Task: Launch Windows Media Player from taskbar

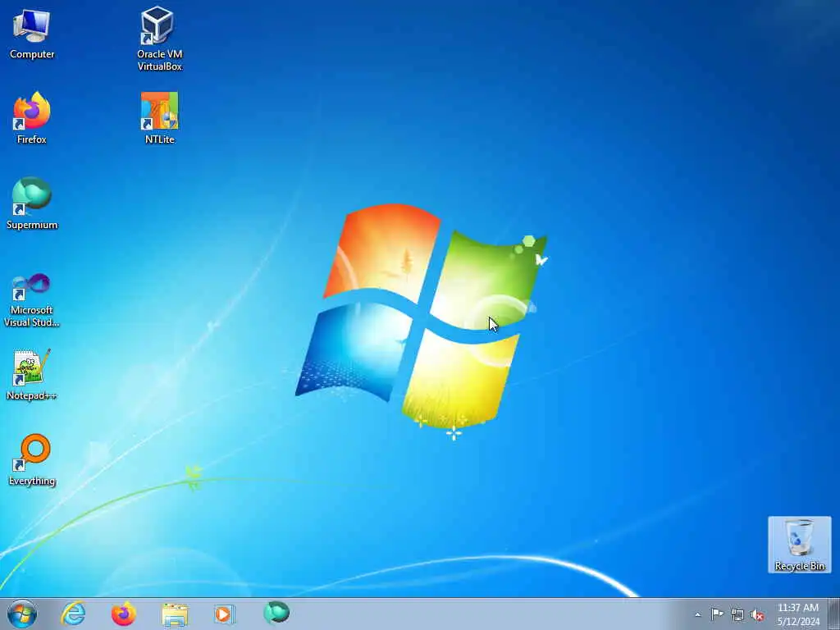Action: [224, 614]
